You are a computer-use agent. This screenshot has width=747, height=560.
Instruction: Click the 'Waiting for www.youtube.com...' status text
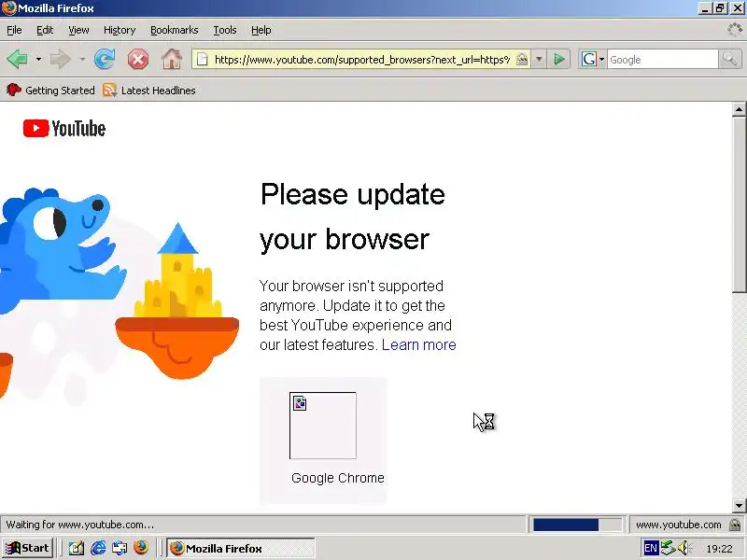pyautogui.click(x=80, y=525)
